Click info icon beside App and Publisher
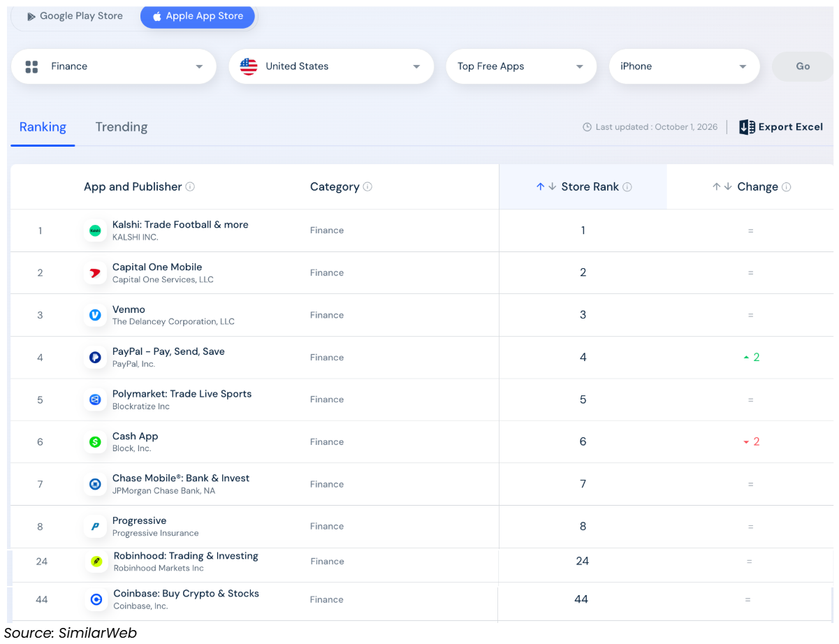The height and width of the screenshot is (644, 839). click(190, 186)
